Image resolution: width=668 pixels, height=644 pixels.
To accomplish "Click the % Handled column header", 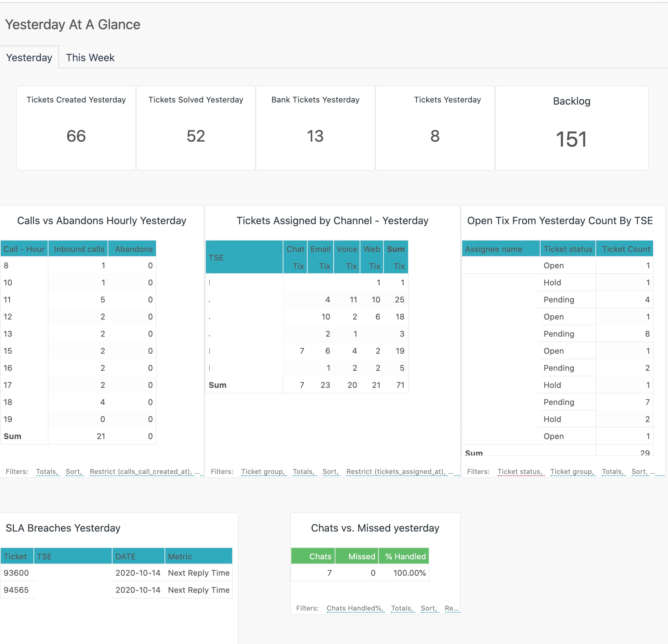I will (404, 556).
